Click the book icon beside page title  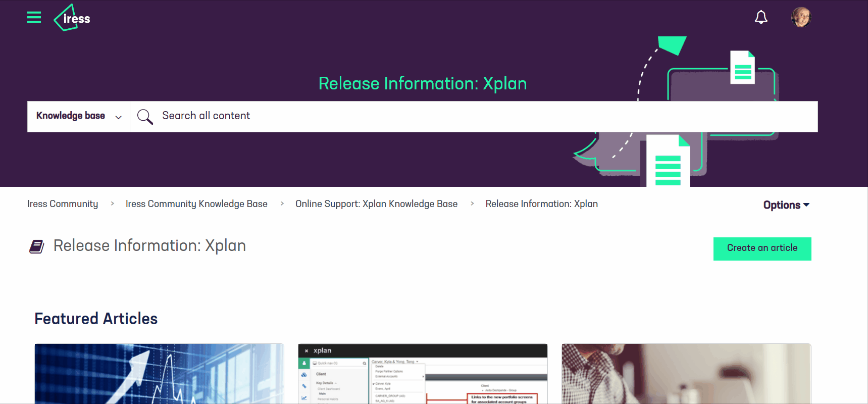click(x=37, y=246)
